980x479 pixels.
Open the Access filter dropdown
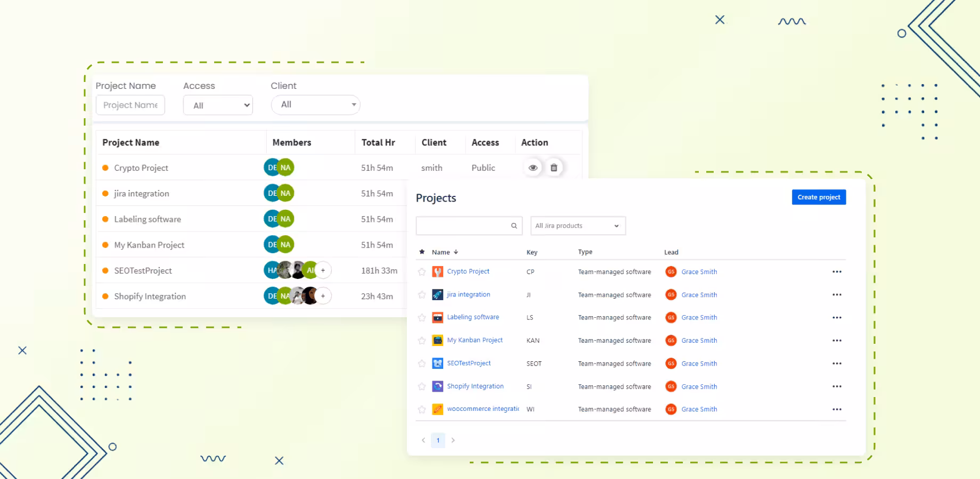[x=218, y=105]
